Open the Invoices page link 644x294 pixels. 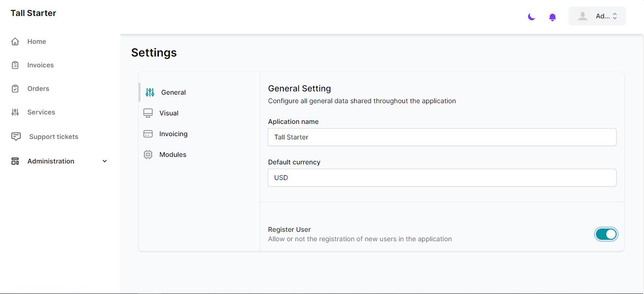pos(41,65)
